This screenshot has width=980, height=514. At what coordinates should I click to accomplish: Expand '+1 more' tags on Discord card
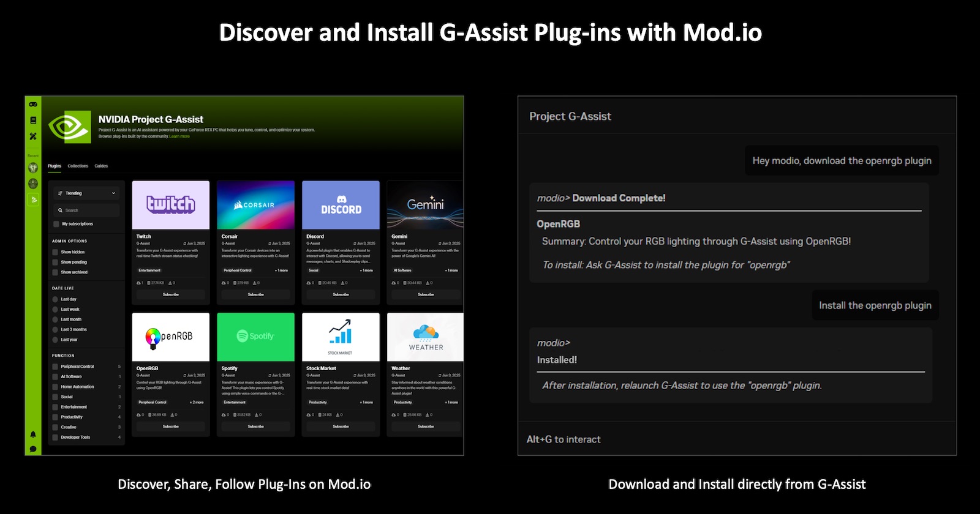(x=367, y=270)
